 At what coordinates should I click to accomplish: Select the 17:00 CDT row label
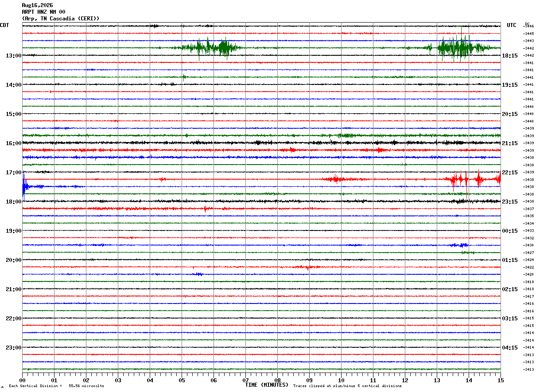[x=13, y=173]
